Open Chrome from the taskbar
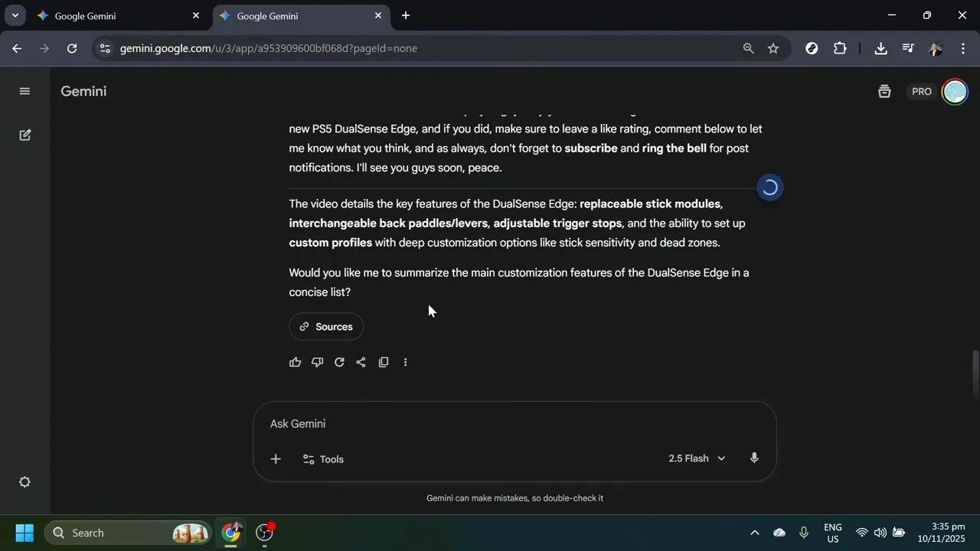The width and height of the screenshot is (980, 551). (x=230, y=533)
